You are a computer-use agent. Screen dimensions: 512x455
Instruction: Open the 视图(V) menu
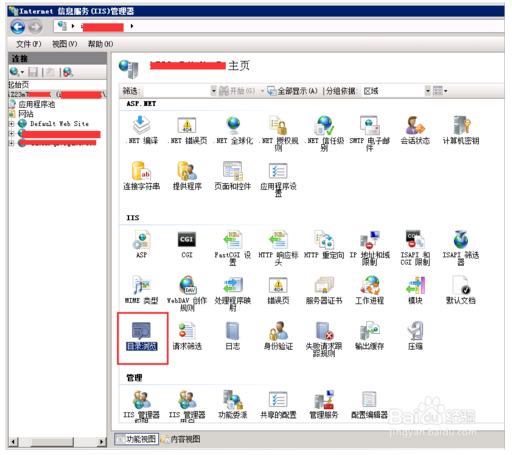[65, 44]
